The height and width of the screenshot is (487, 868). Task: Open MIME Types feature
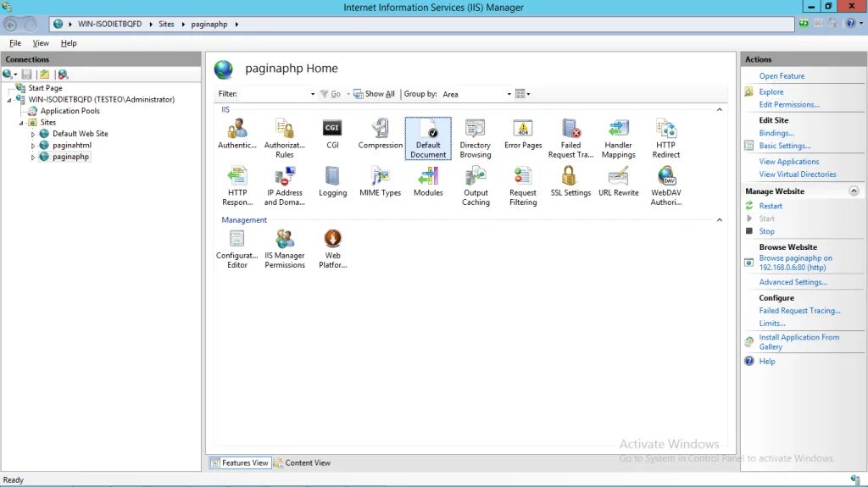[x=381, y=181]
